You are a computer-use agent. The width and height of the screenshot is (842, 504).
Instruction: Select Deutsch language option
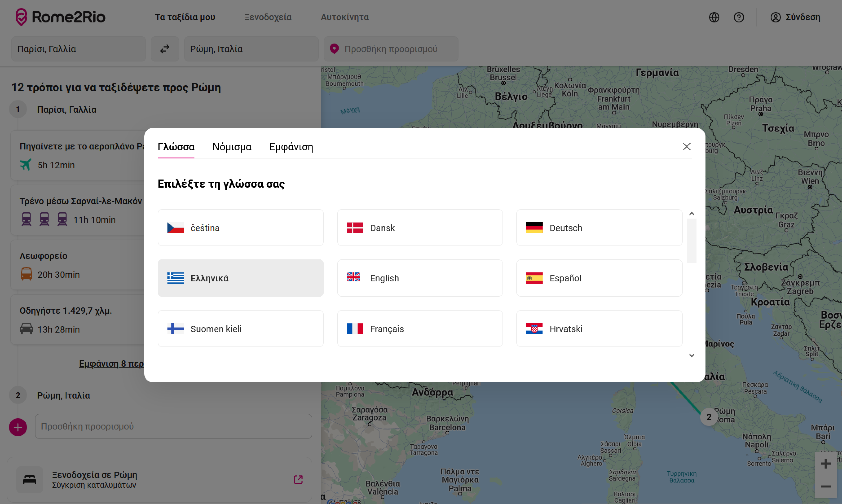coord(599,228)
